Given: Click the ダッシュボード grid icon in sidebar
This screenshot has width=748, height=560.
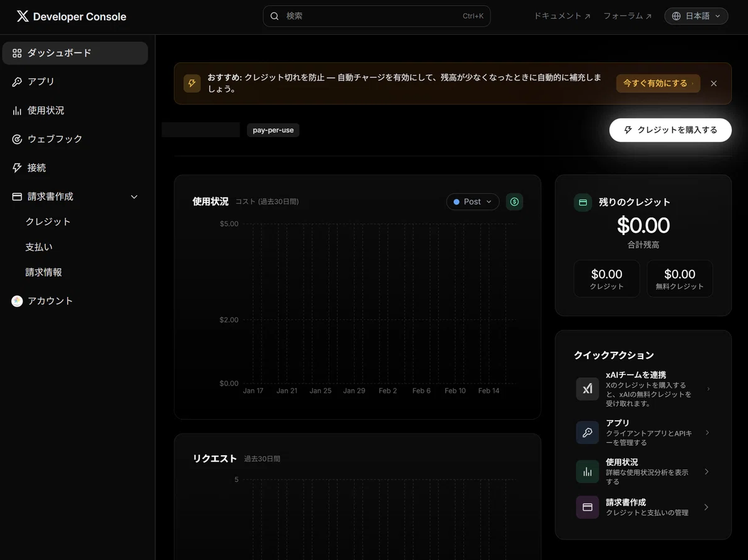Looking at the screenshot, I should coord(17,53).
